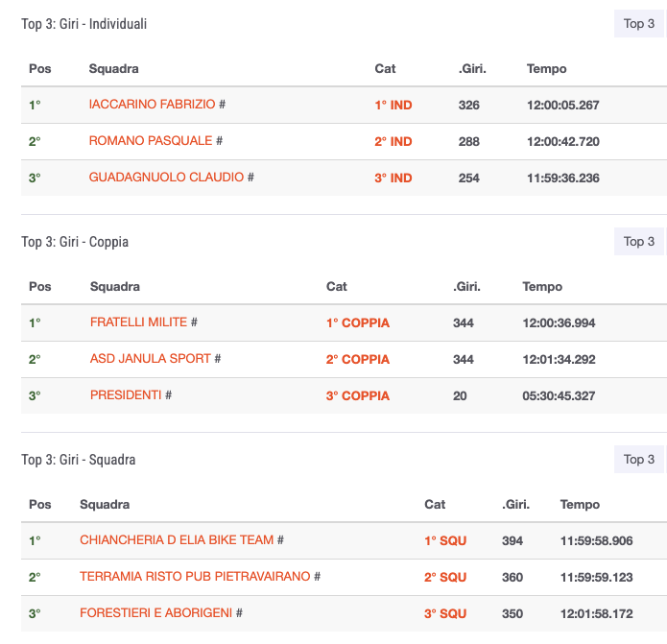The height and width of the screenshot is (644, 667).
Task: Click the Top 3 button for Squadra
Action: pyautogui.click(x=639, y=460)
